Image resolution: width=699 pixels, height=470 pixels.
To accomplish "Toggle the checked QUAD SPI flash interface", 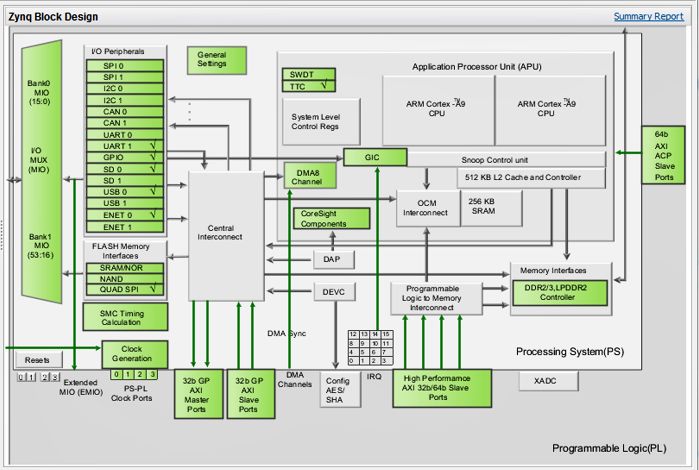I will click(125, 289).
